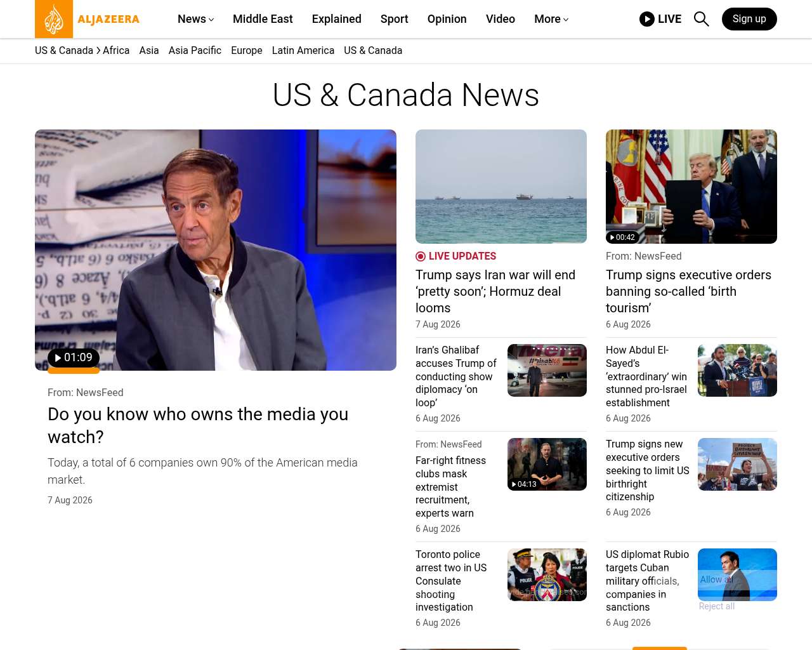
Task: Go to the Opinion section
Action: [x=447, y=19]
